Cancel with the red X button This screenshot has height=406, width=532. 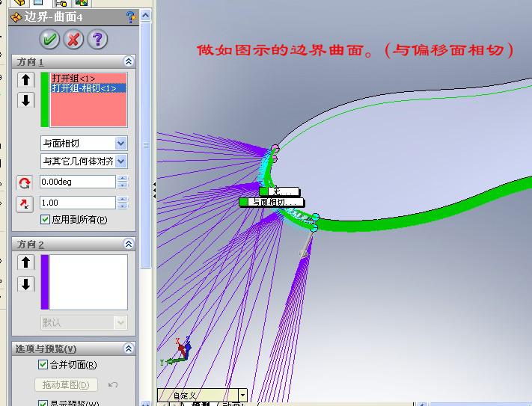[73, 40]
